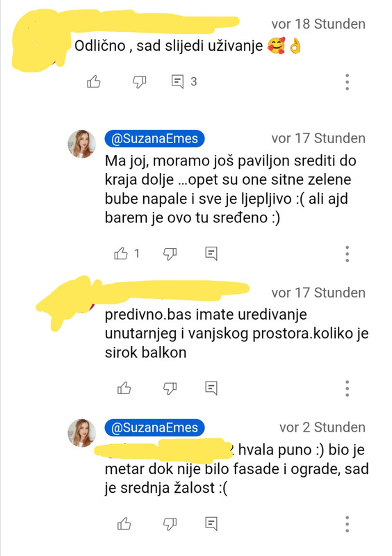This screenshot has height=556, width=392.
Task: Like the 'predivno.bas imate uredivanje' comment
Action: (124, 389)
